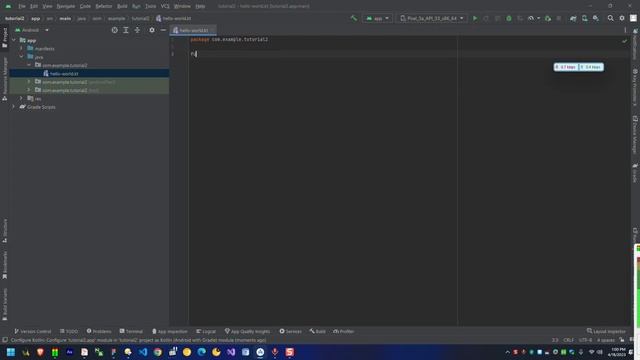Click the green inspection checkmark in editor

[x=624, y=41]
